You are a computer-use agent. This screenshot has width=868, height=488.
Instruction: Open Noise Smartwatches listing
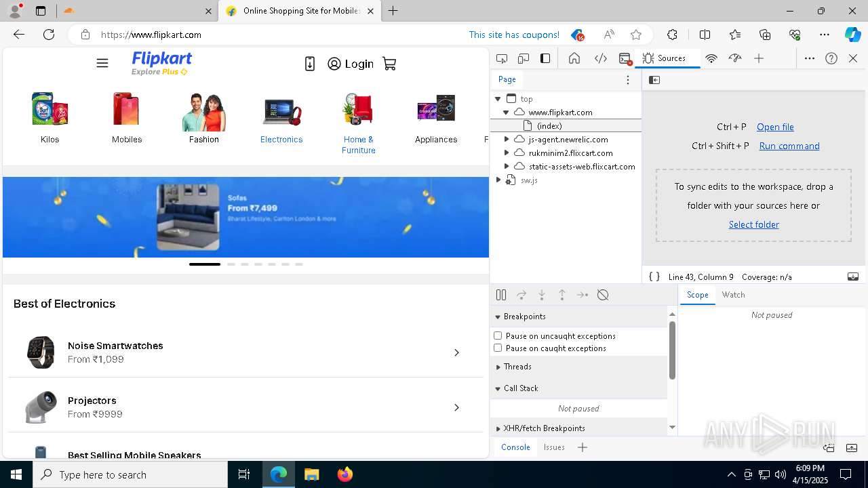pyautogui.click(x=244, y=352)
